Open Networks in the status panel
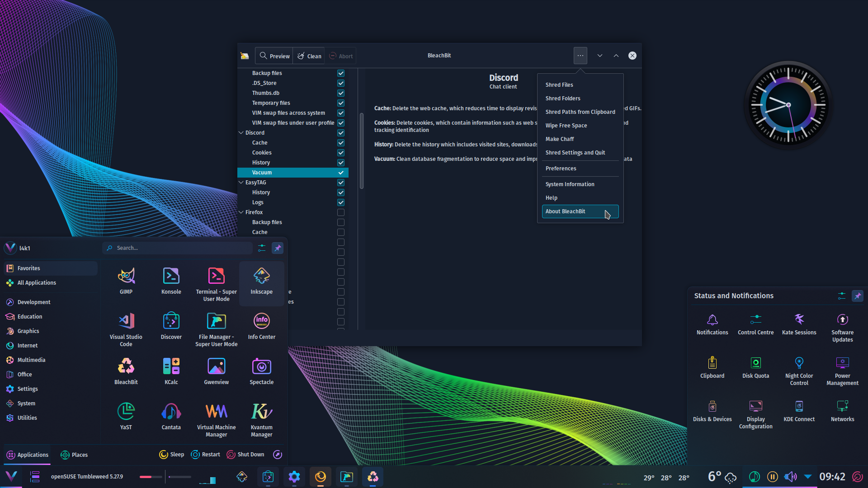The height and width of the screenshot is (488, 868). pyautogui.click(x=843, y=411)
